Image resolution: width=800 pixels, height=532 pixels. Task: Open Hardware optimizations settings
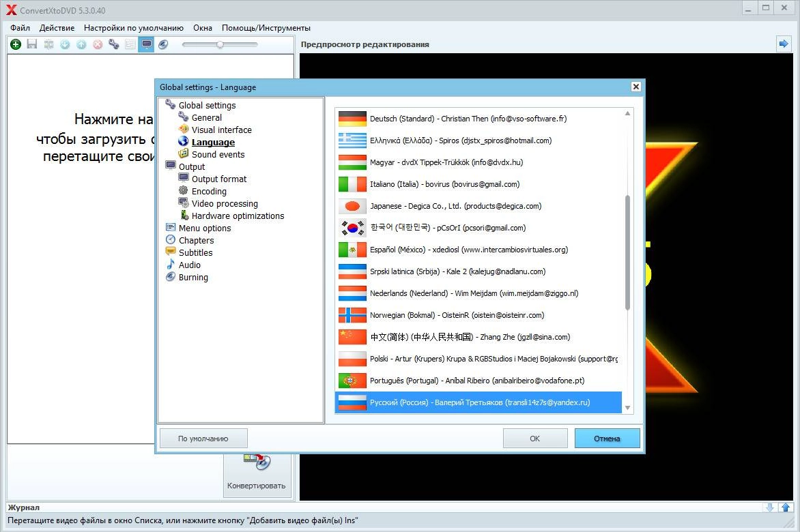(x=238, y=216)
